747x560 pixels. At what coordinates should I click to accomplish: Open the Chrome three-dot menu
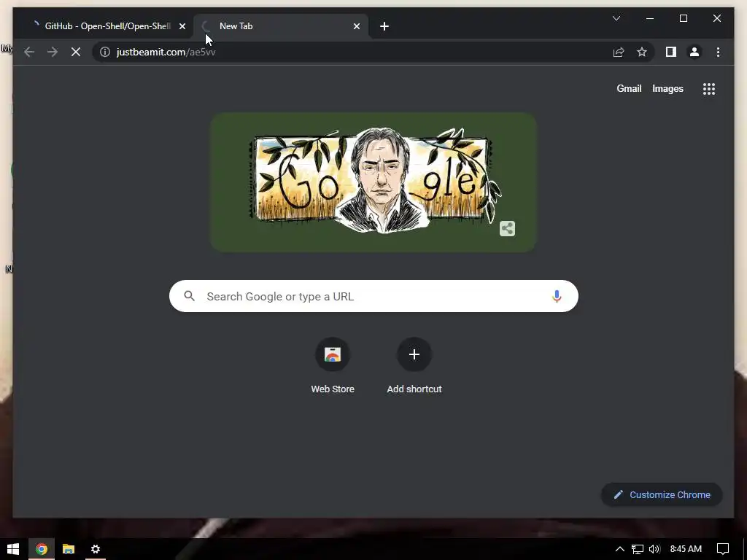pos(718,52)
